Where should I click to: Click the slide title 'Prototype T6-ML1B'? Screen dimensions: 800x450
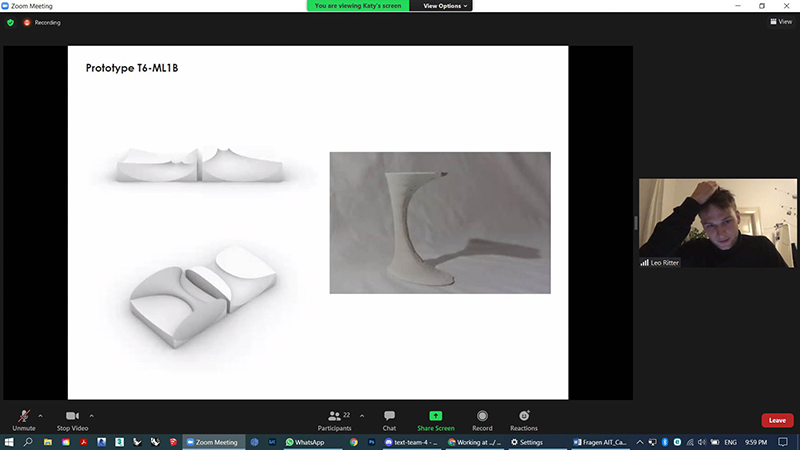pyautogui.click(x=132, y=68)
